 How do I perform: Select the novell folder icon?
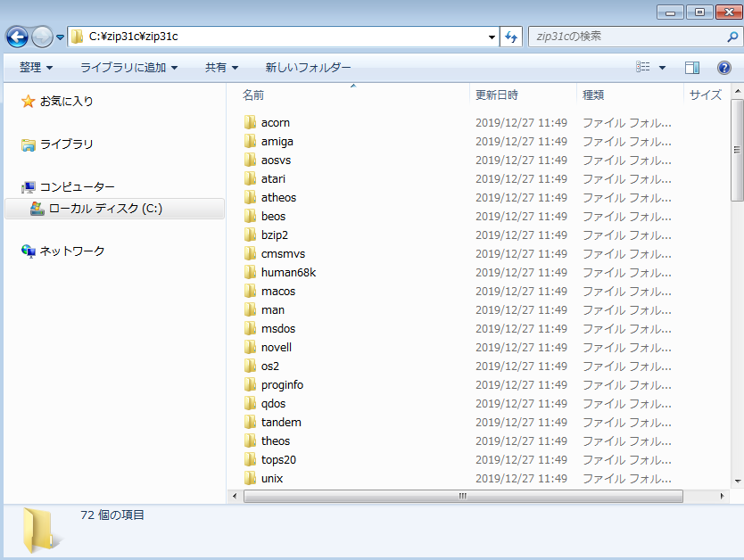click(x=250, y=347)
